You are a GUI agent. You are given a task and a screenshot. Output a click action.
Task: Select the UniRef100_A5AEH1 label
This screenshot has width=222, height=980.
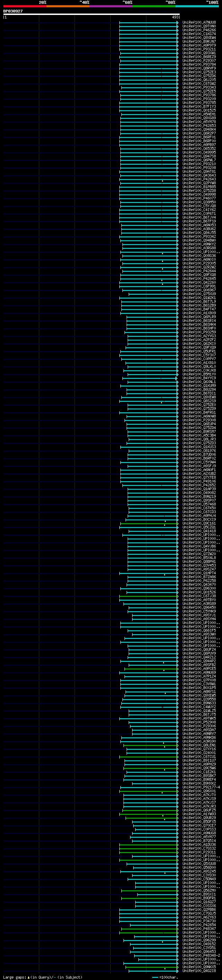click(x=199, y=114)
